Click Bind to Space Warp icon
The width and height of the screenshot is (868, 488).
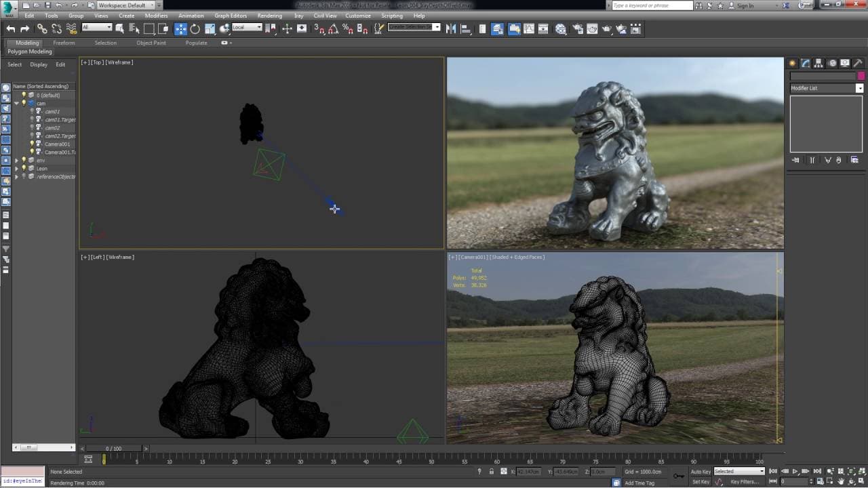pos(71,28)
